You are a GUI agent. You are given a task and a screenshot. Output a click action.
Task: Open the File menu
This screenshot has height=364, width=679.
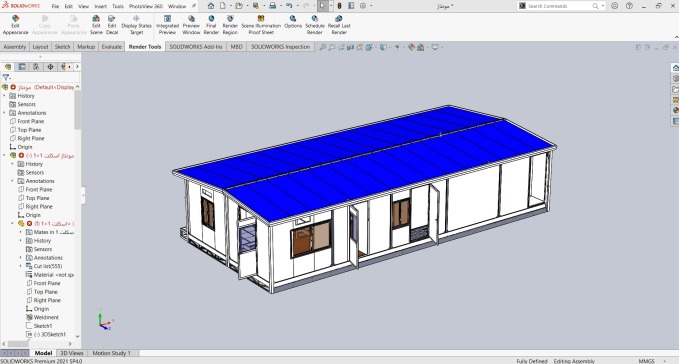click(x=55, y=6)
